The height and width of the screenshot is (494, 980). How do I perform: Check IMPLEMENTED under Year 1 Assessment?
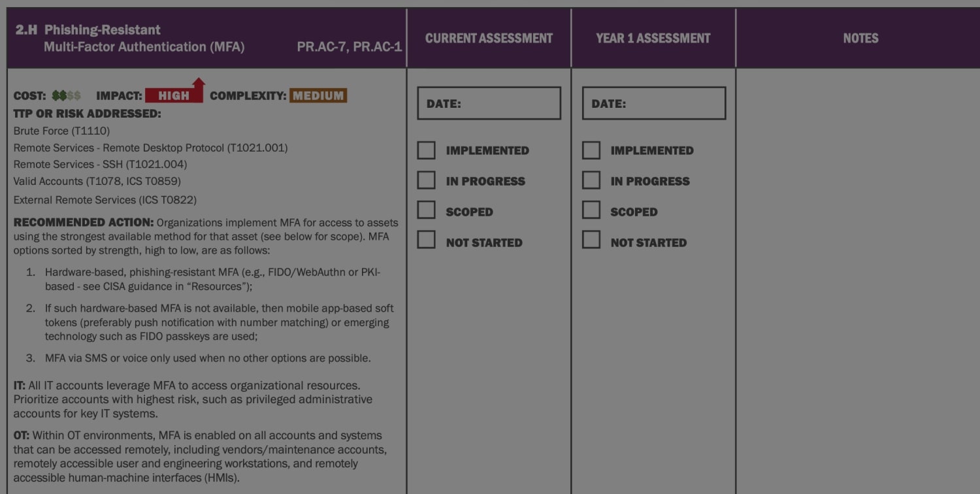[591, 150]
